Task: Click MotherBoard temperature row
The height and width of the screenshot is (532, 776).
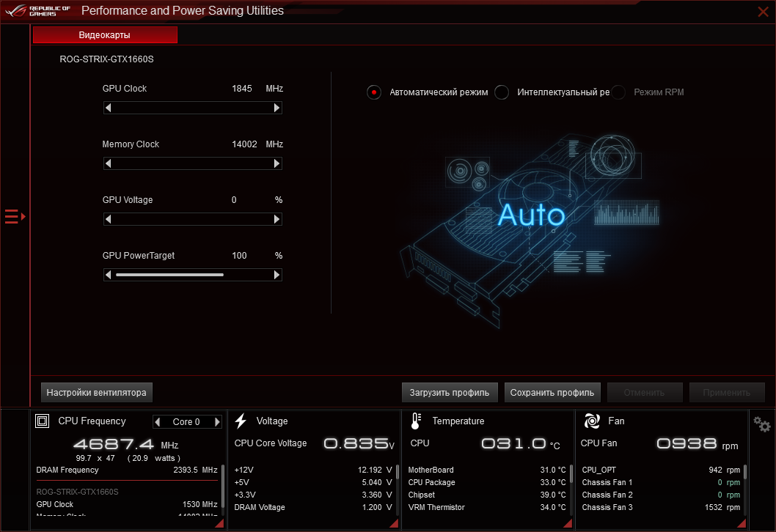Action: click(x=487, y=470)
